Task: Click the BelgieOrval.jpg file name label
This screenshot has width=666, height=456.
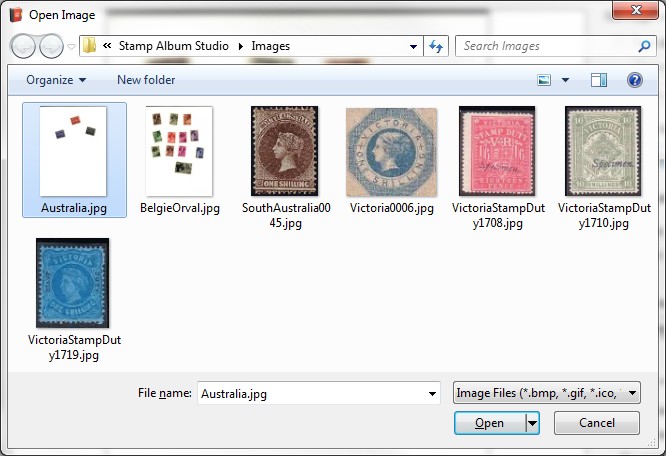Action: [x=180, y=208]
